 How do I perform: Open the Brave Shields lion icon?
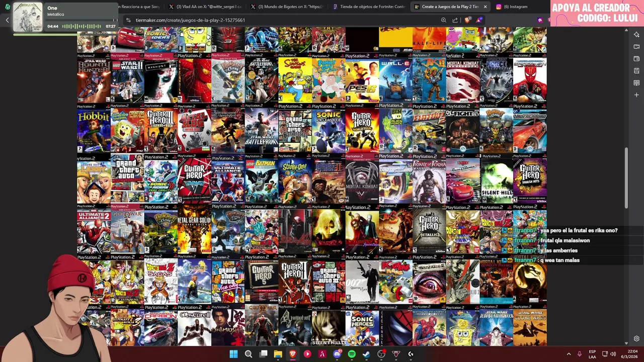[x=467, y=20]
